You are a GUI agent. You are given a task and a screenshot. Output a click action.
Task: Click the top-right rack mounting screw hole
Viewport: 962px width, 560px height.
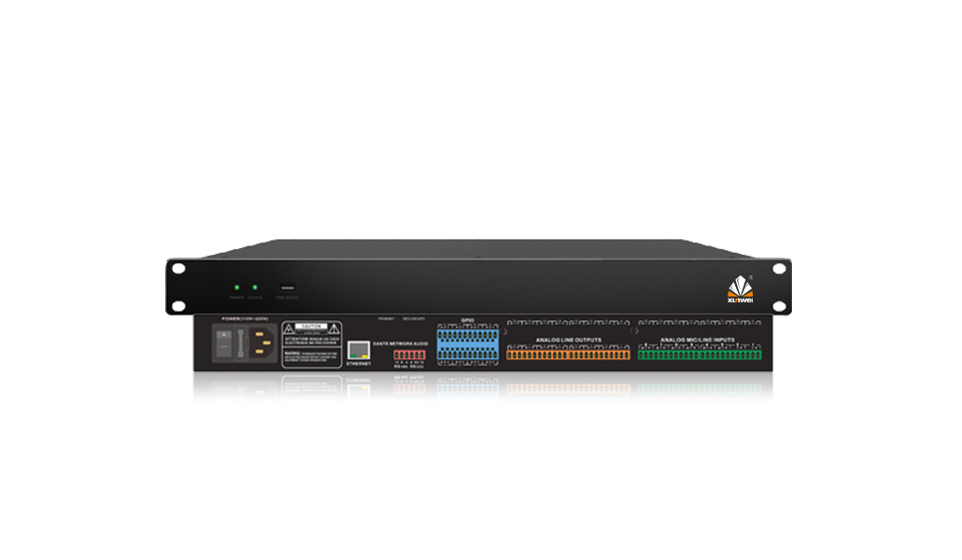(777, 268)
